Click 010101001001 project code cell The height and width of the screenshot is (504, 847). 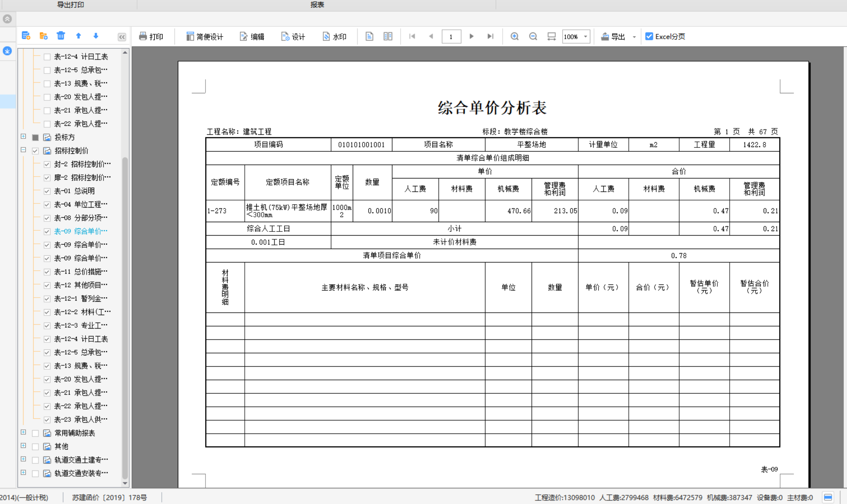[361, 144]
